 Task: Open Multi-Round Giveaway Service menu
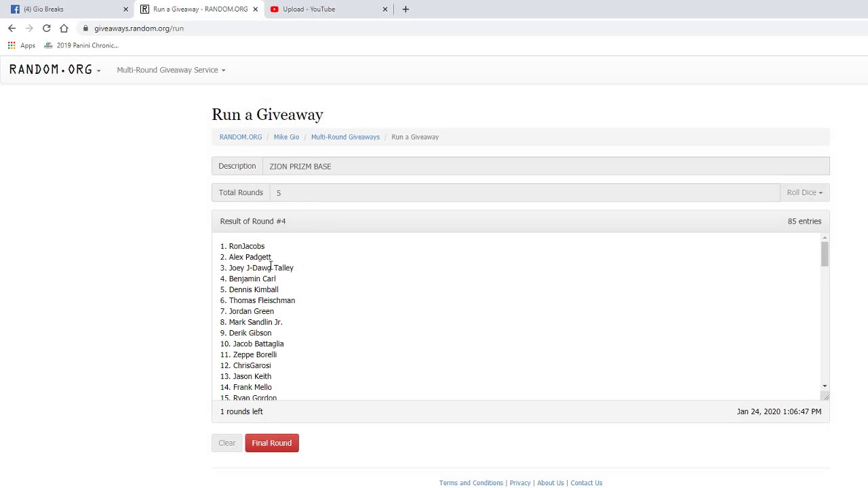pyautogui.click(x=171, y=70)
